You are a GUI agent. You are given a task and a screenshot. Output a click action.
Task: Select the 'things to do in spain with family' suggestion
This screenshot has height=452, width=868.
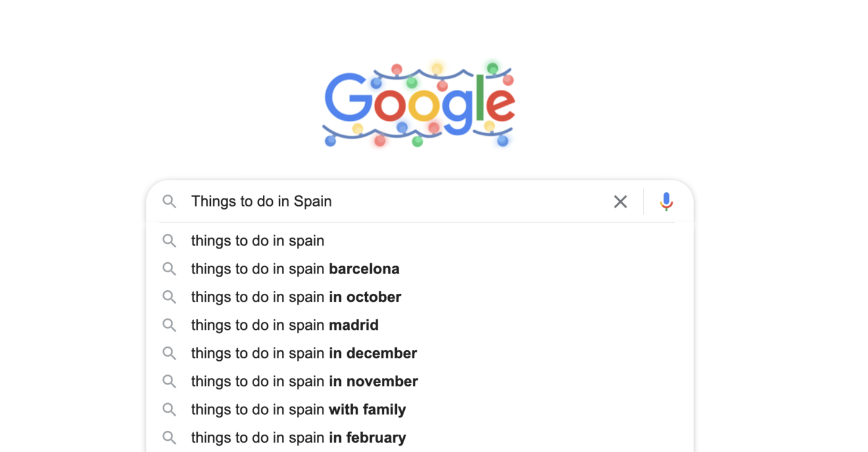(298, 409)
